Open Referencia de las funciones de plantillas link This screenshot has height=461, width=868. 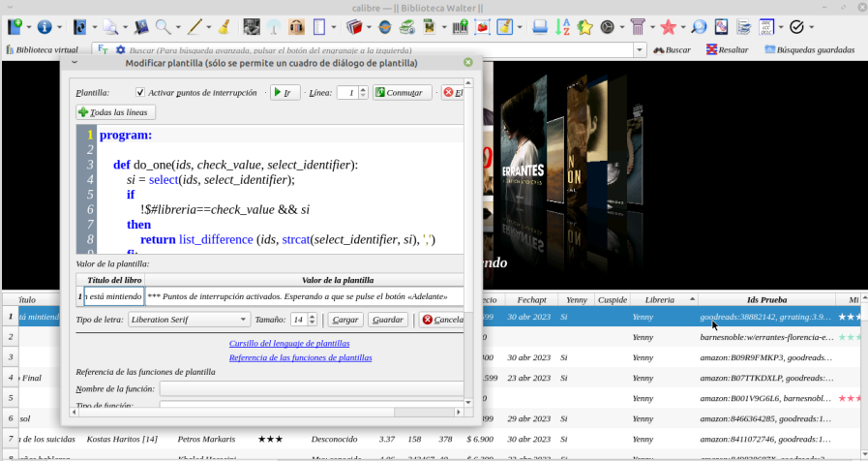[x=301, y=358]
